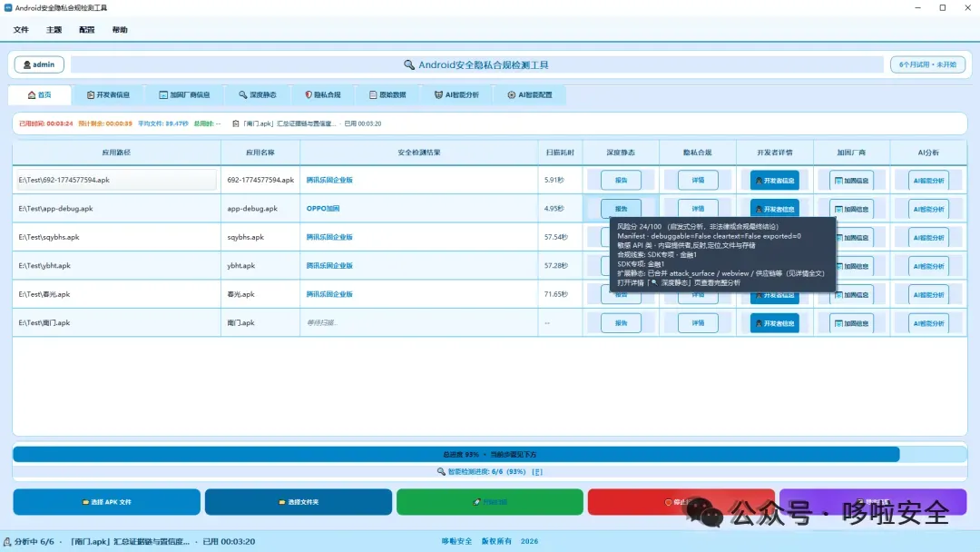
Task: Click the magnifier icon beside the Android安全隐私合规检测工具 title
Action: (x=409, y=65)
